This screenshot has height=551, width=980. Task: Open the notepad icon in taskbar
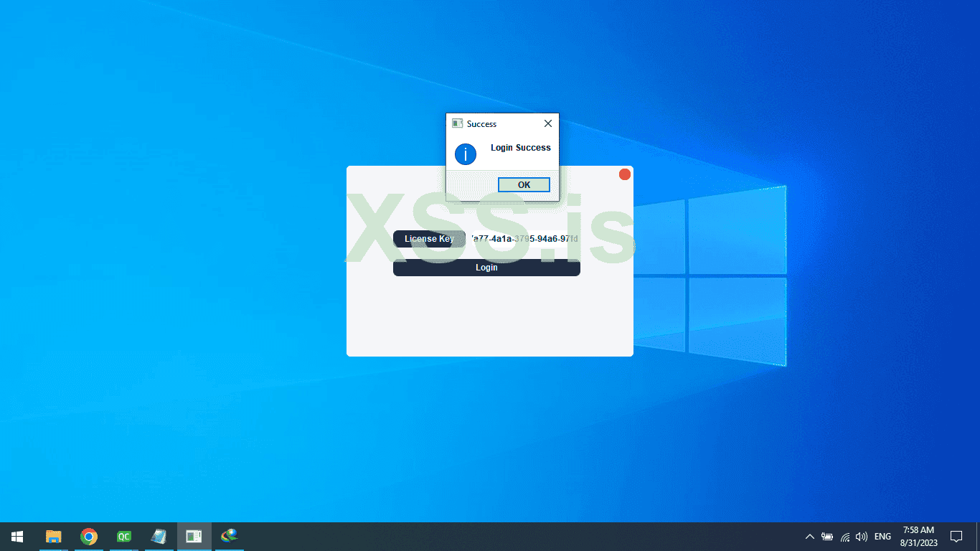click(x=159, y=537)
